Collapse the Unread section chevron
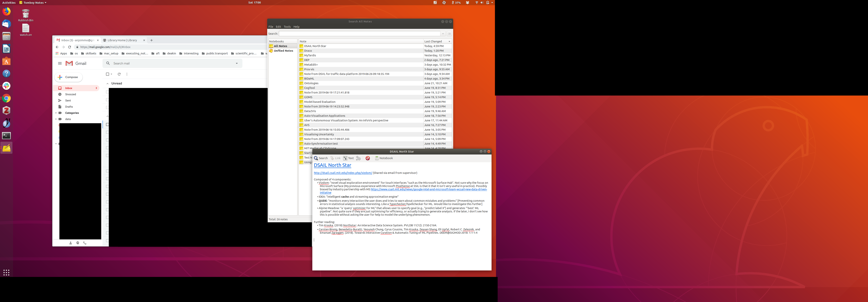Screen dimensions: 868x302 pyautogui.click(x=108, y=83)
